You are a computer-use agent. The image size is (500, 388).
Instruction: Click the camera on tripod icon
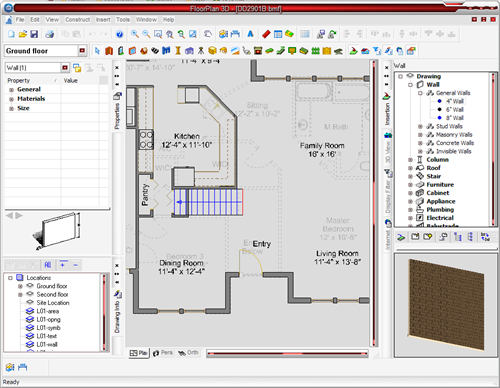click(x=201, y=51)
